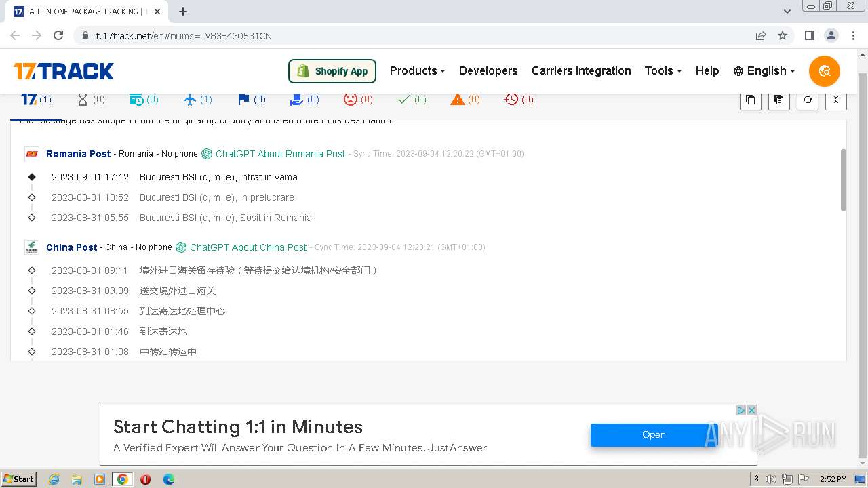Open the Chrome profile icon
This screenshot has height=488, width=868.
tap(831, 35)
